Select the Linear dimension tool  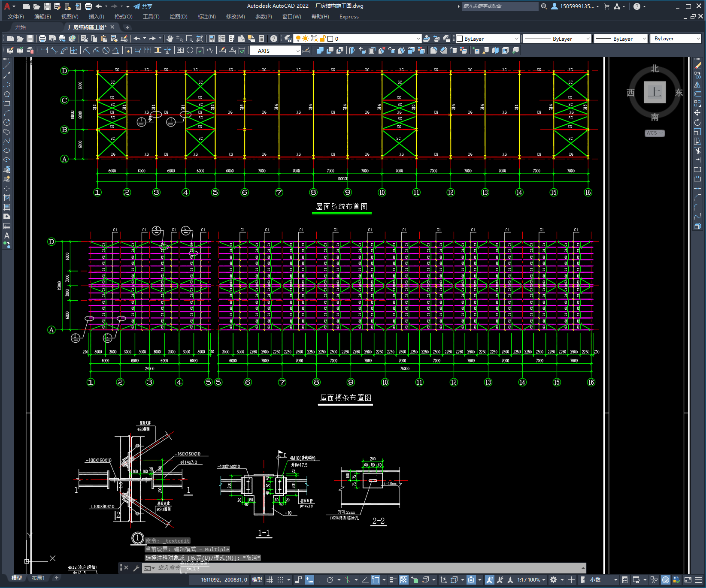point(44,50)
